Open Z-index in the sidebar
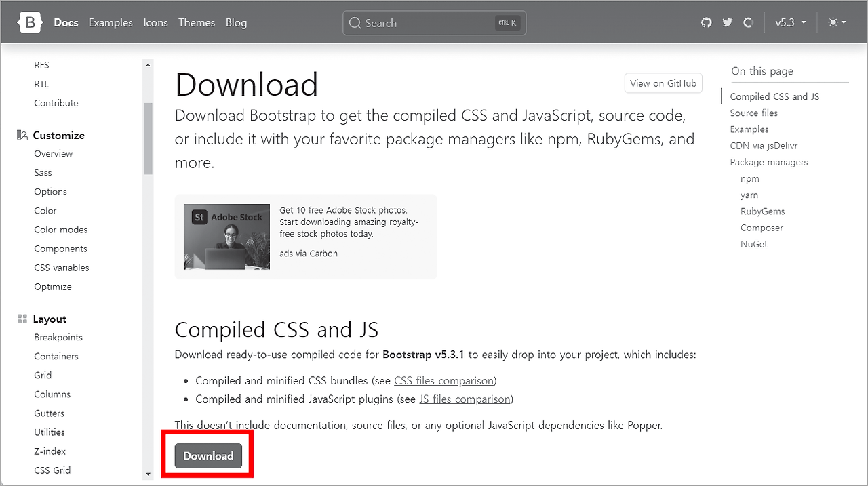 [x=50, y=451]
